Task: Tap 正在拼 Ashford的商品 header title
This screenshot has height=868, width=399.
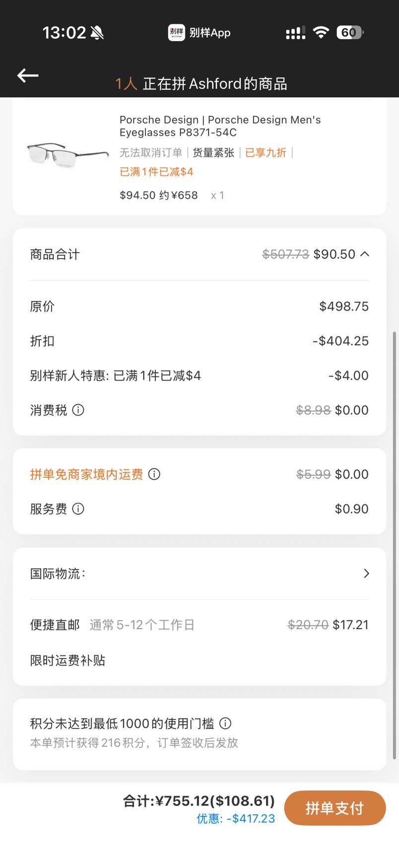Action: point(215,84)
